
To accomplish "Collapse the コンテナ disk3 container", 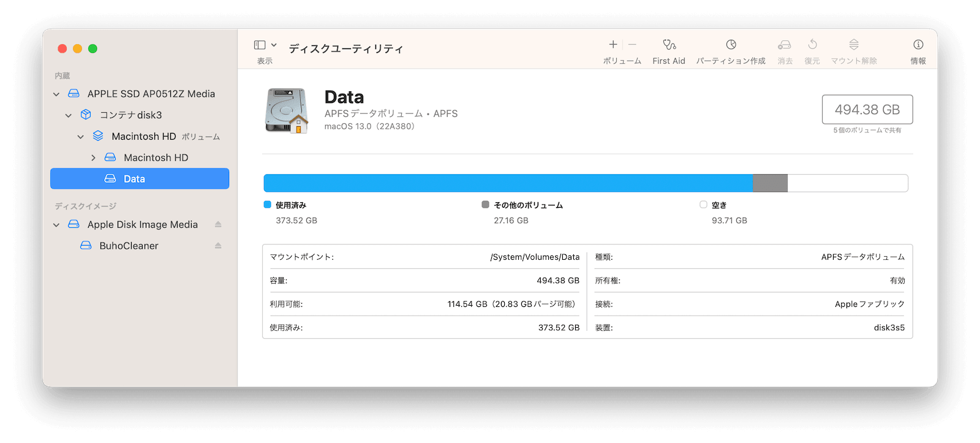I will pos(69,115).
